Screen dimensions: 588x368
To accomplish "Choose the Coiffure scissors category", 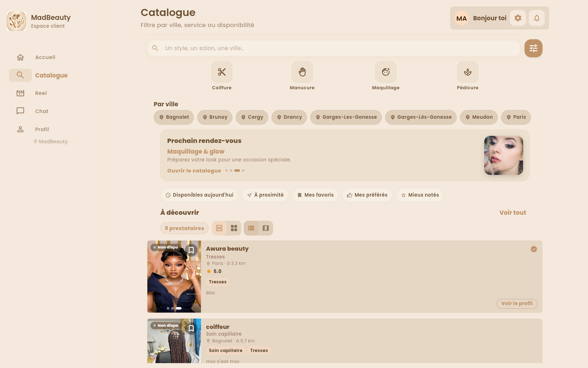I will (222, 72).
